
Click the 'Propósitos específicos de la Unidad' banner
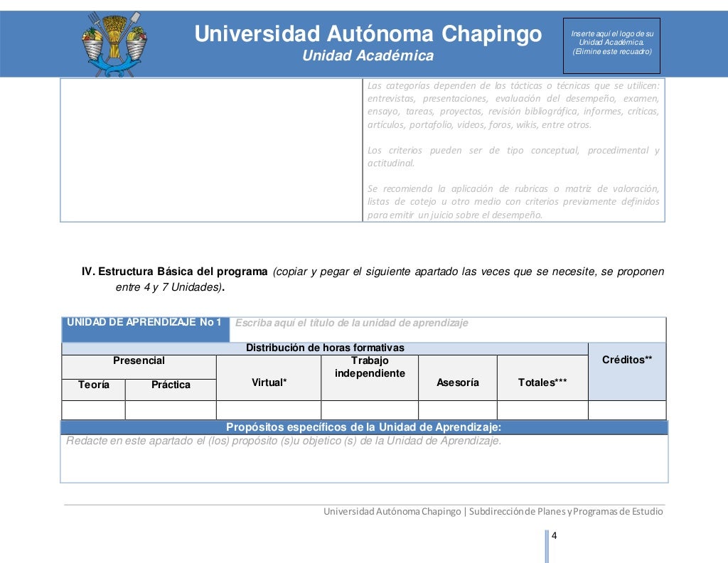pyautogui.click(x=364, y=427)
